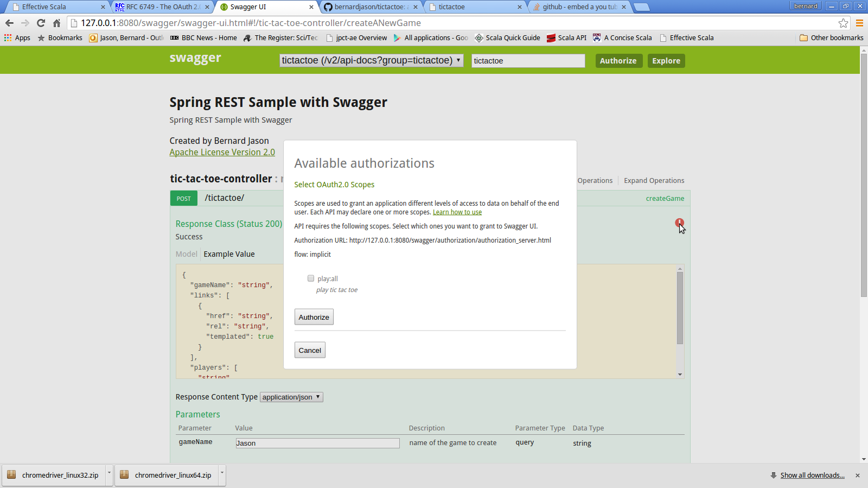Click the tic-tac-toe-controller heading
868x488 pixels.
click(221, 179)
